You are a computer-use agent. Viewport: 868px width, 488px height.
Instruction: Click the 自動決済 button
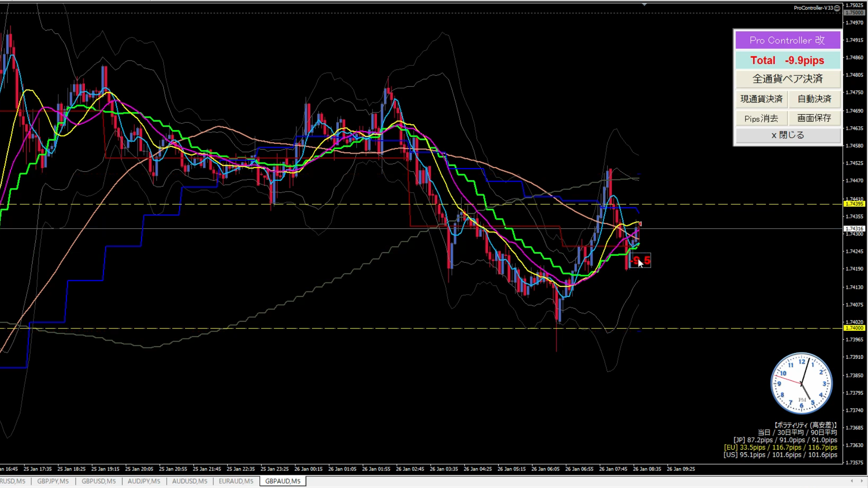pyautogui.click(x=814, y=99)
